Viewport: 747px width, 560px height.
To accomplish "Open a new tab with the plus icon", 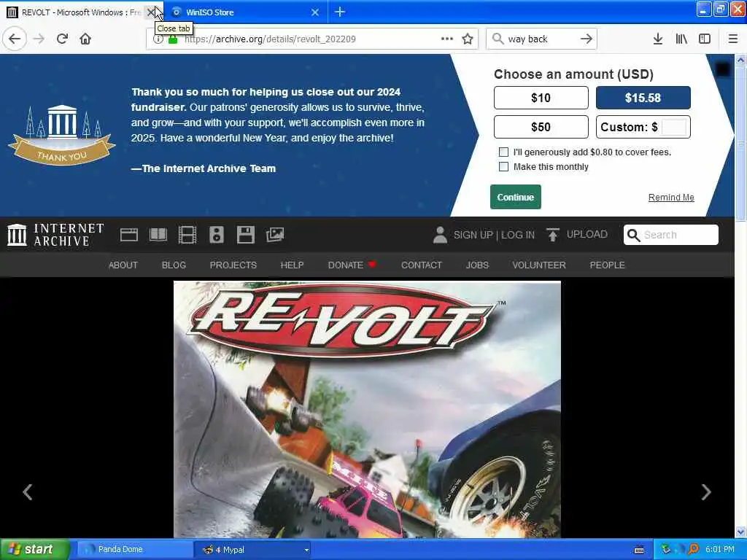I will coord(340,12).
